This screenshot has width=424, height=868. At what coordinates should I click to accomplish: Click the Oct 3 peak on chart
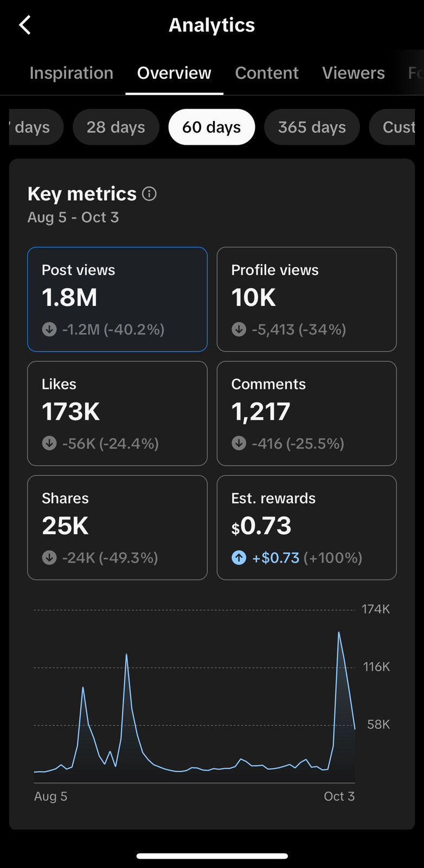[339, 633]
